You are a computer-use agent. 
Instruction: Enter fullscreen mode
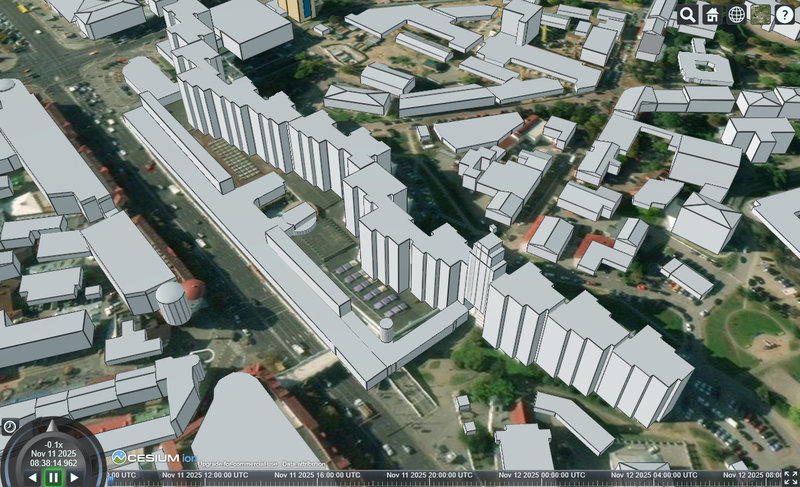[x=790, y=477]
